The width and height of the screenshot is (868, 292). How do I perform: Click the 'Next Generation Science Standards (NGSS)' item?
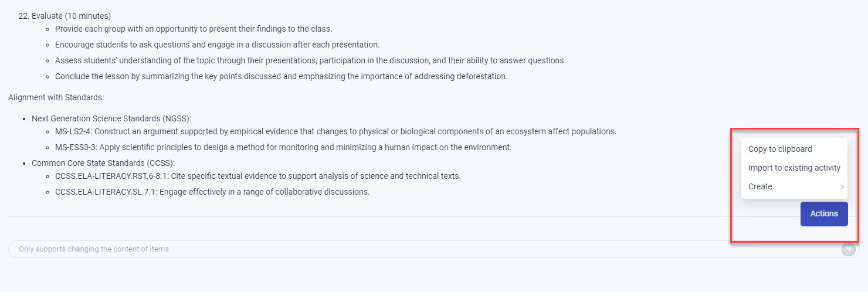pyautogui.click(x=111, y=118)
